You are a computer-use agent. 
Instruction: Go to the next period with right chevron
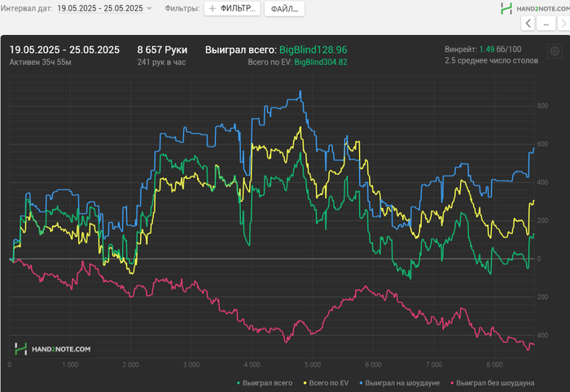pos(564,24)
